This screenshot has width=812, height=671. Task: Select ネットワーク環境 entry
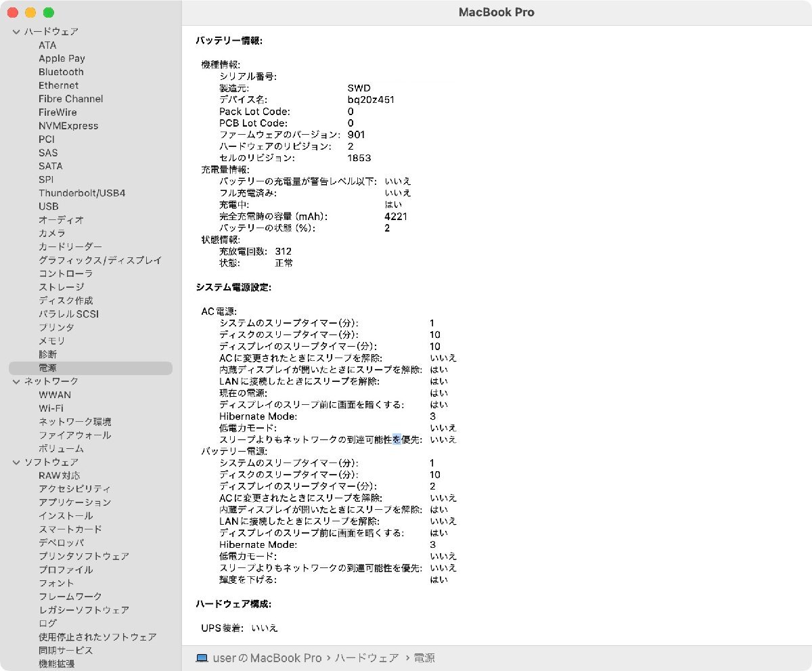tap(75, 422)
